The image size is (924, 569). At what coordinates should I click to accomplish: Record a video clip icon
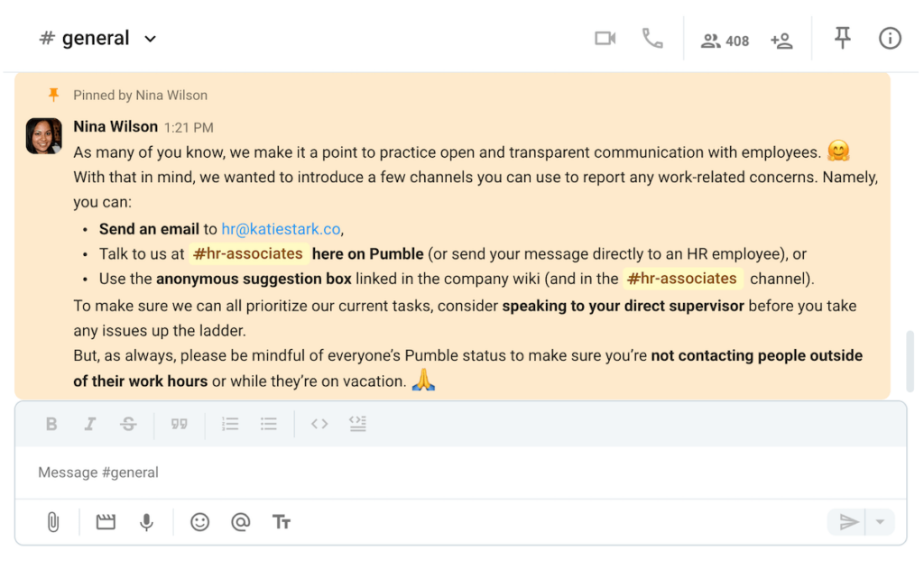pyautogui.click(x=105, y=522)
